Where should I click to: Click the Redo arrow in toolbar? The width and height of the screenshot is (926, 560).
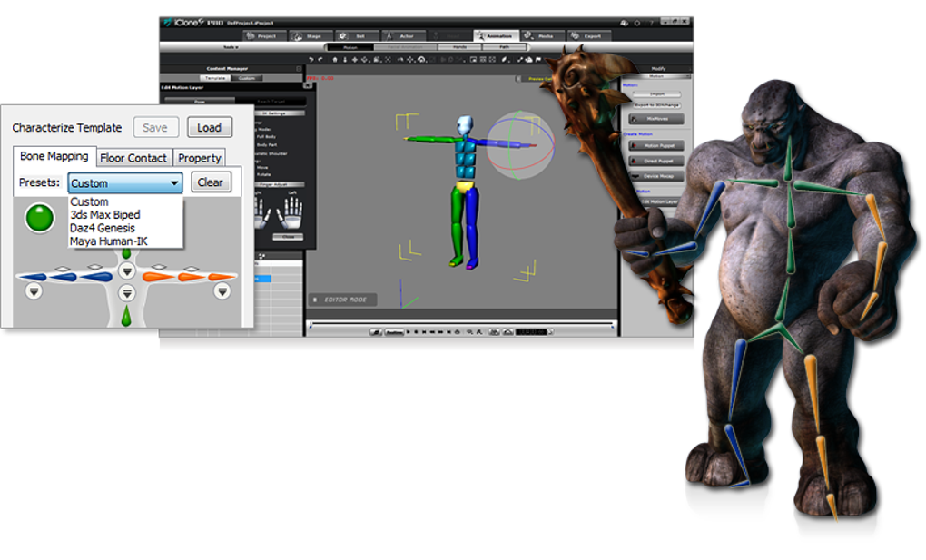point(320,60)
